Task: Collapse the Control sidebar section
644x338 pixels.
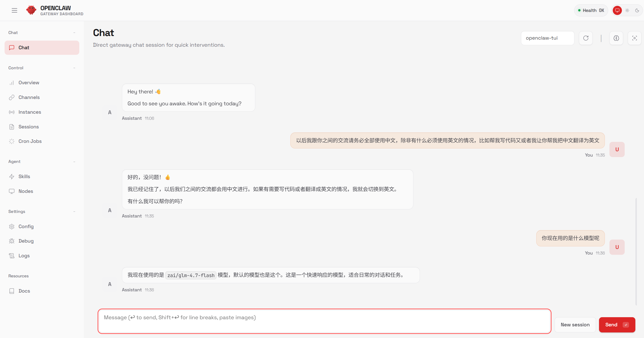Action: point(74,68)
